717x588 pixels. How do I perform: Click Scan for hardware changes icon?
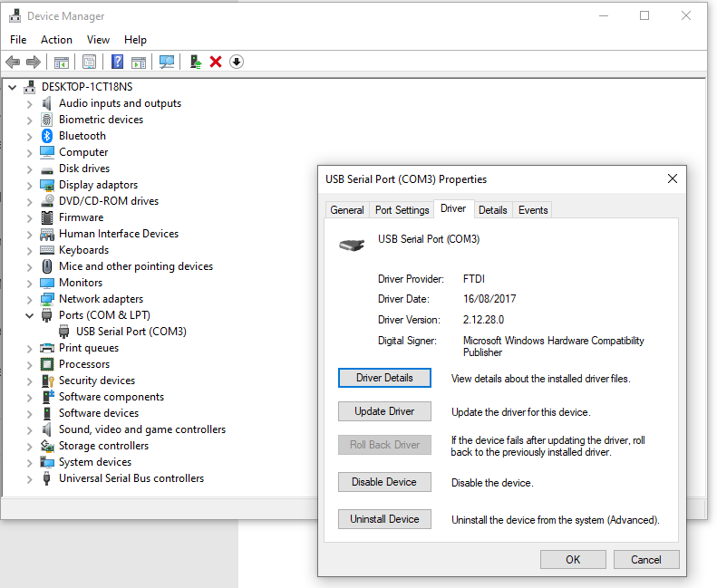(167, 62)
